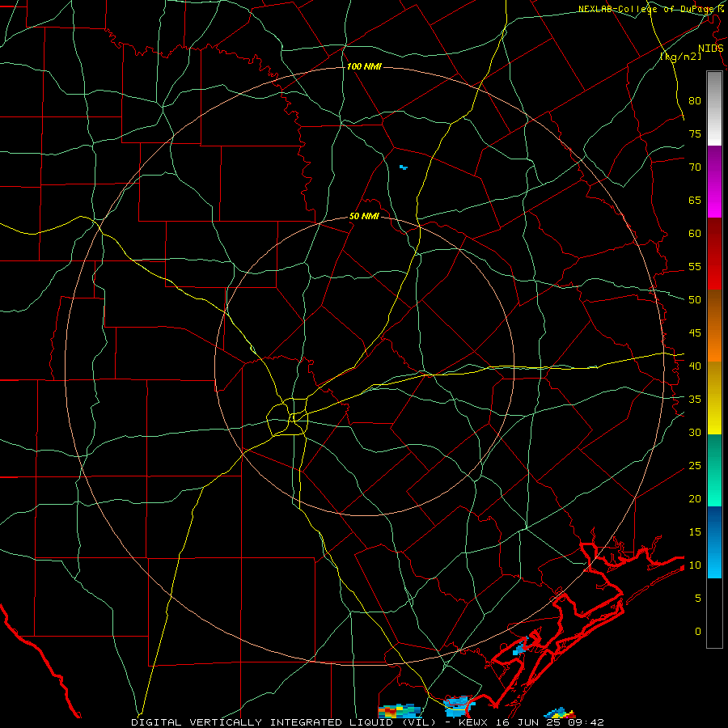Click the blue-cyan segment of color bar
This screenshot has height=728, width=728.
coord(714,542)
